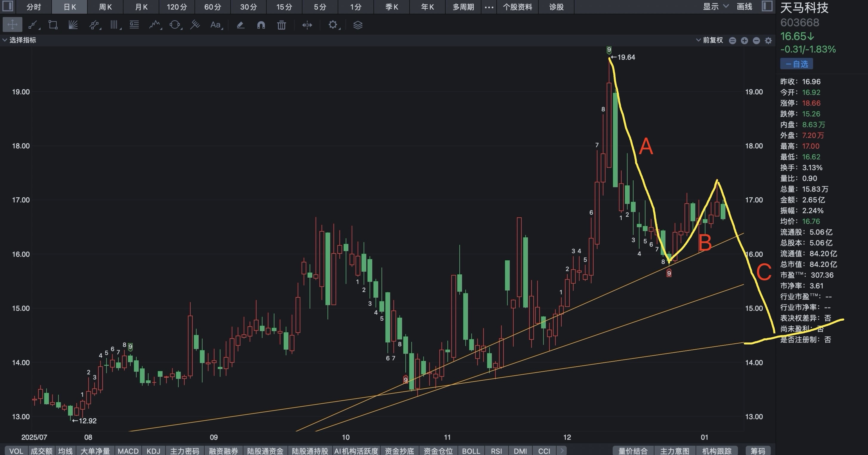Viewport: 868px width, 455px height.
Task: Select the trend line drawing tool
Action: (33, 25)
